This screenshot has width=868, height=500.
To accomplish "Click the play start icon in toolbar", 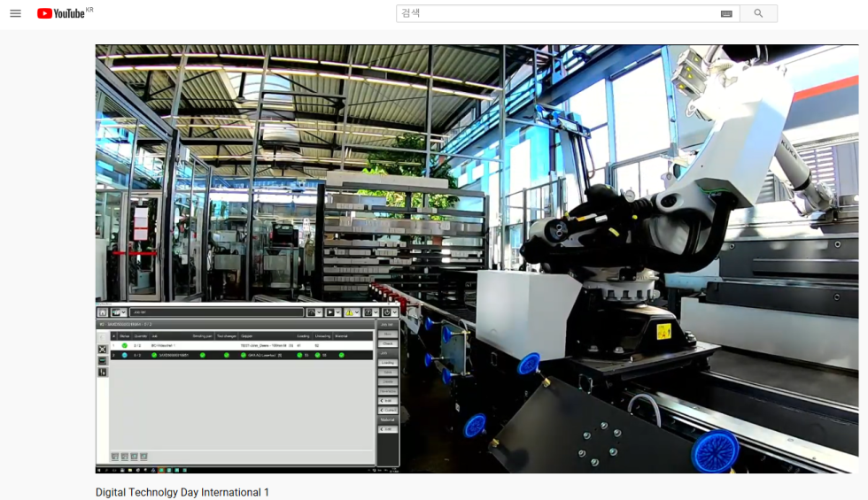I will point(330,312).
